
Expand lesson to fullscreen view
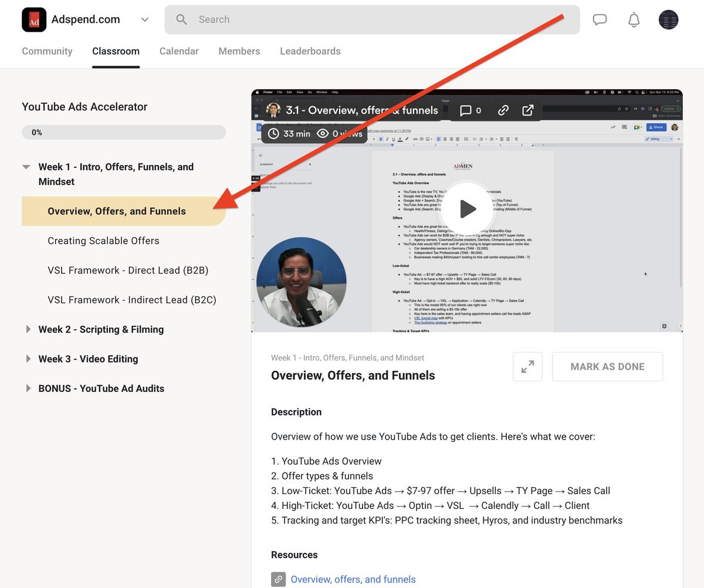click(x=527, y=367)
